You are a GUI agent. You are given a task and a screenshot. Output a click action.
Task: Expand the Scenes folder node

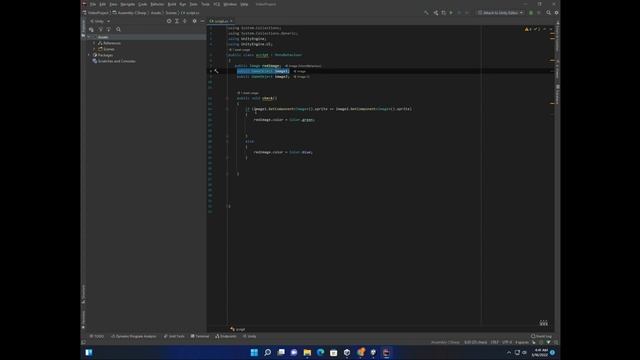pyautogui.click(x=94, y=49)
